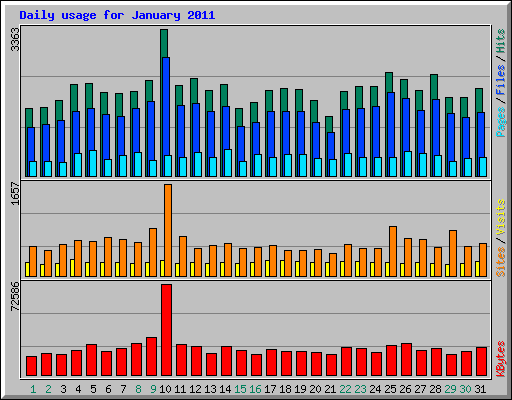512x400 pixels.
Task: Click day 15 on the x-axis
Action: (x=240, y=389)
